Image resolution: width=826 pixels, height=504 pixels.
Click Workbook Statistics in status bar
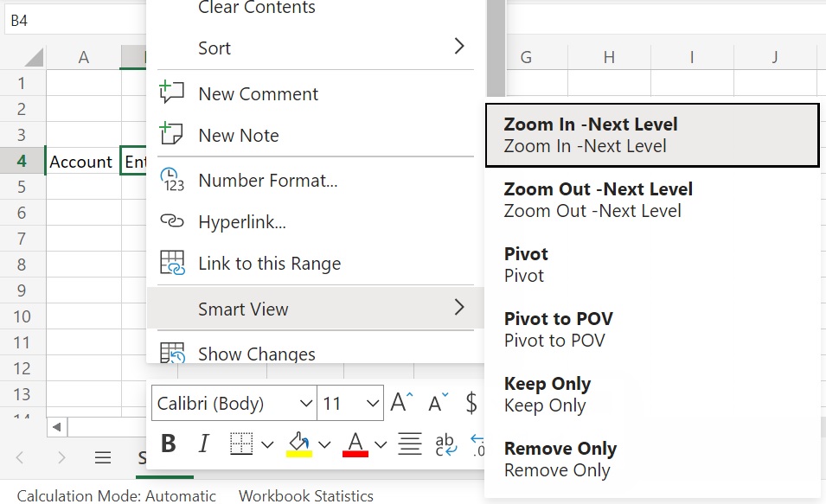pyautogui.click(x=306, y=496)
